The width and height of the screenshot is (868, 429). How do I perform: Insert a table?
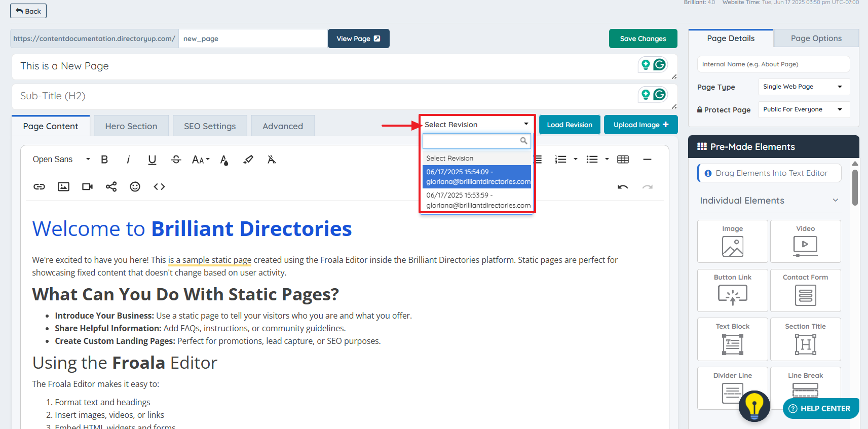pyautogui.click(x=623, y=160)
